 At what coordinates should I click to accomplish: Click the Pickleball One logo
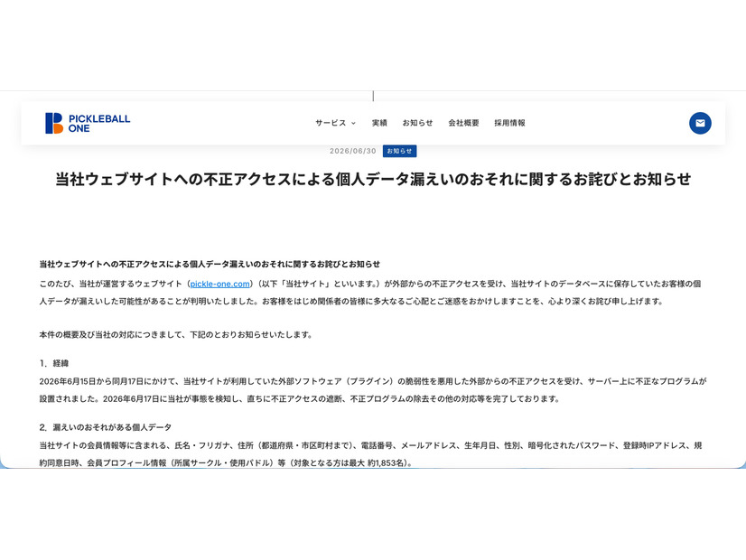[88, 123]
